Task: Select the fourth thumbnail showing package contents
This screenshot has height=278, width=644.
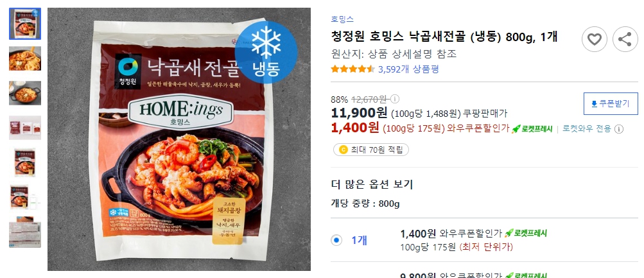Action: tap(25, 128)
